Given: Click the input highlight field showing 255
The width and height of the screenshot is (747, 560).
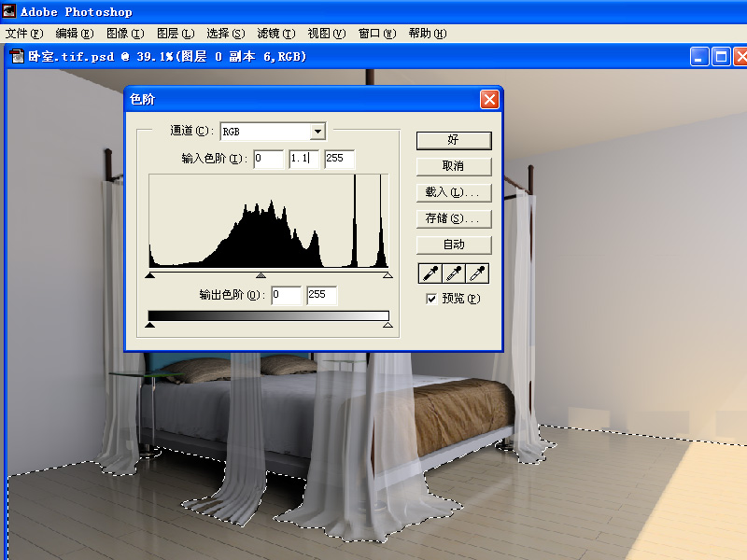Looking at the screenshot, I should 339,159.
